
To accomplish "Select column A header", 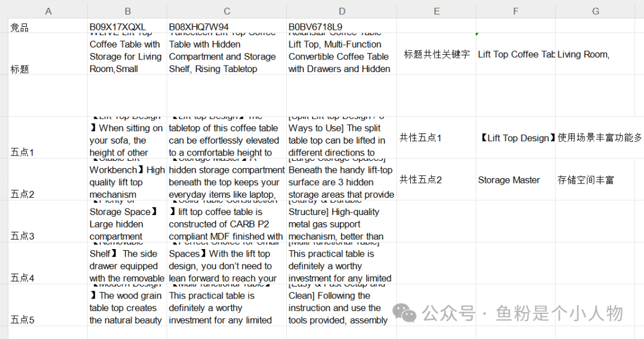I will click(x=48, y=11).
